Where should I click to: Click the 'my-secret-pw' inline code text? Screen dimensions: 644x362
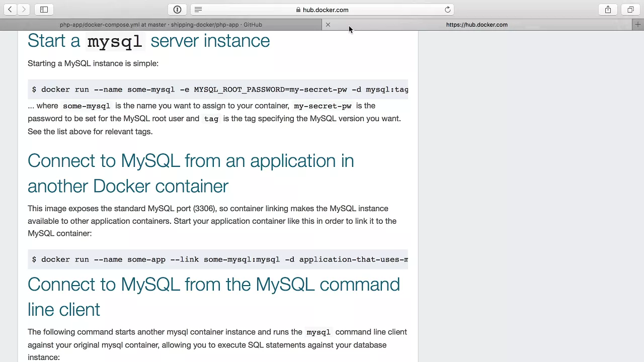point(323,106)
